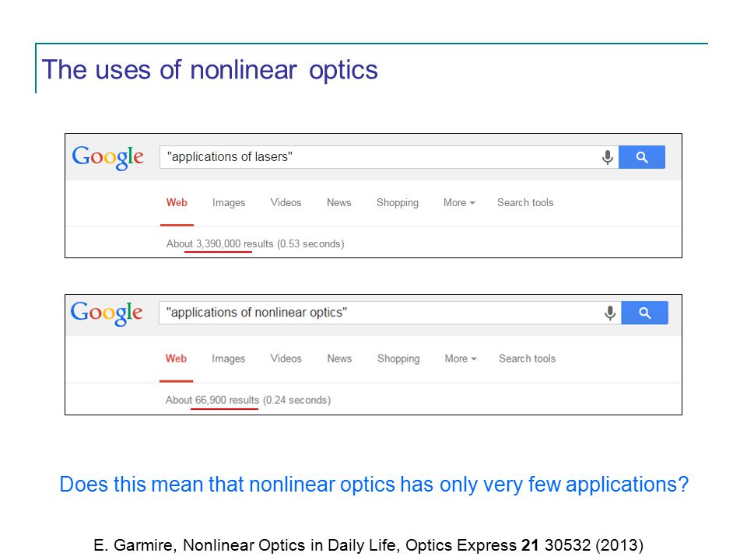The height and width of the screenshot is (560, 747).
Task: Open Images tab in the bottom search
Action: pos(228,359)
